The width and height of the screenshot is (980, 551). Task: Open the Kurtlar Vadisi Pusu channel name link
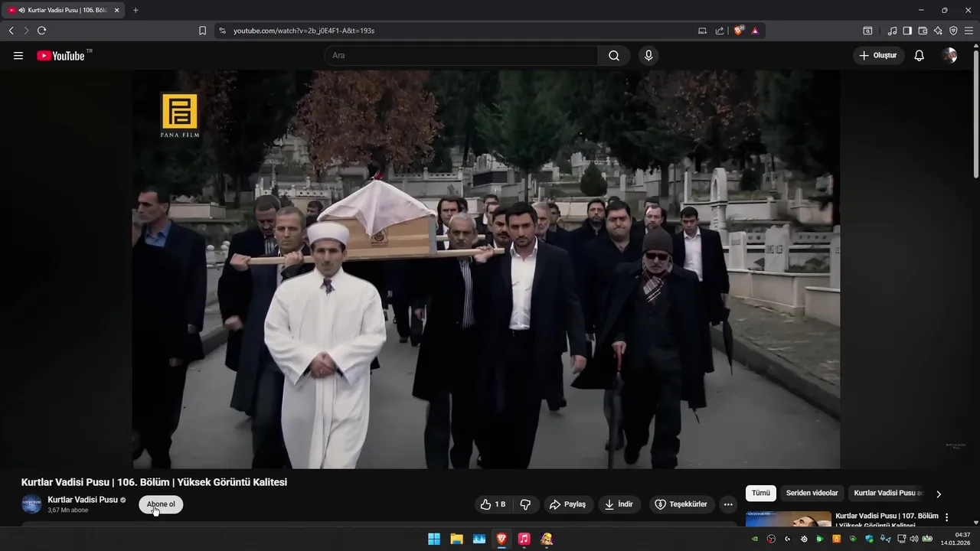click(83, 500)
